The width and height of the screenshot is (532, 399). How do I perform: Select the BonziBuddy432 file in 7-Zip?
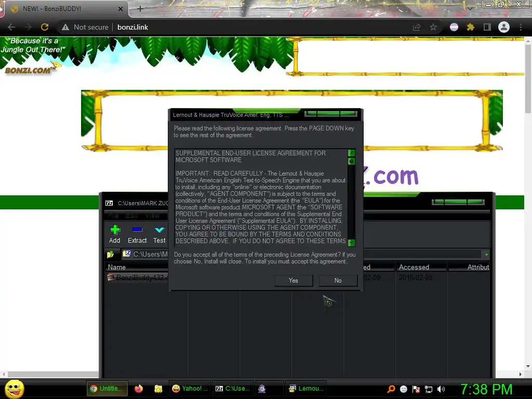coord(137,277)
